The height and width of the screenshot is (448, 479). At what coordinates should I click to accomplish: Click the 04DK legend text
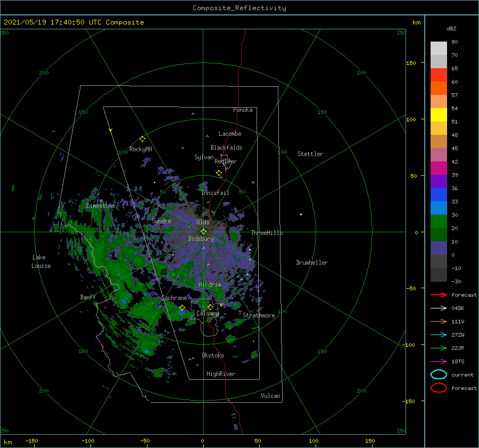pyautogui.click(x=458, y=308)
